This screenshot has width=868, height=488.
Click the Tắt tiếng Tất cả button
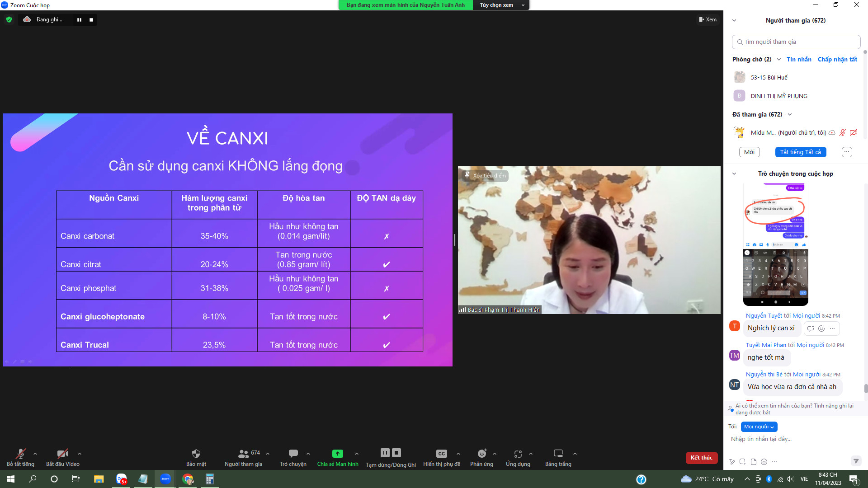801,152
